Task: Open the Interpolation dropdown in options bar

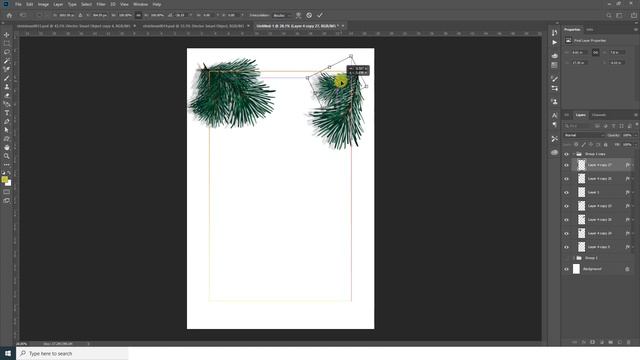Action: [x=282, y=15]
